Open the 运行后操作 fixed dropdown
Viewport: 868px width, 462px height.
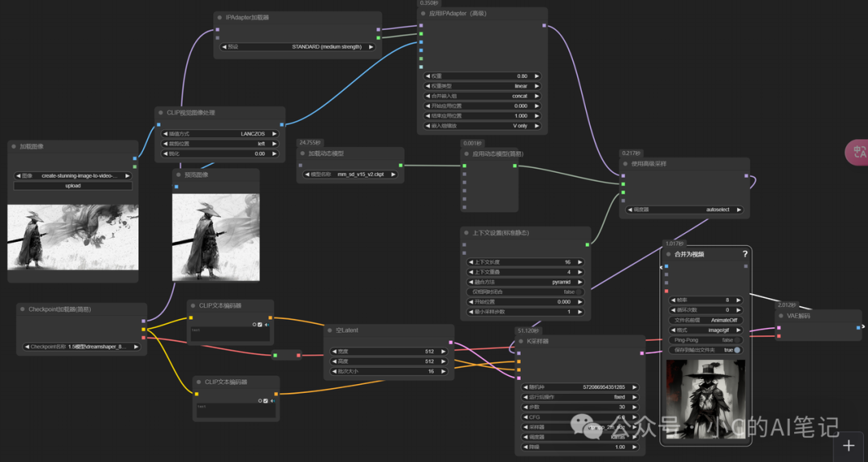(579, 397)
